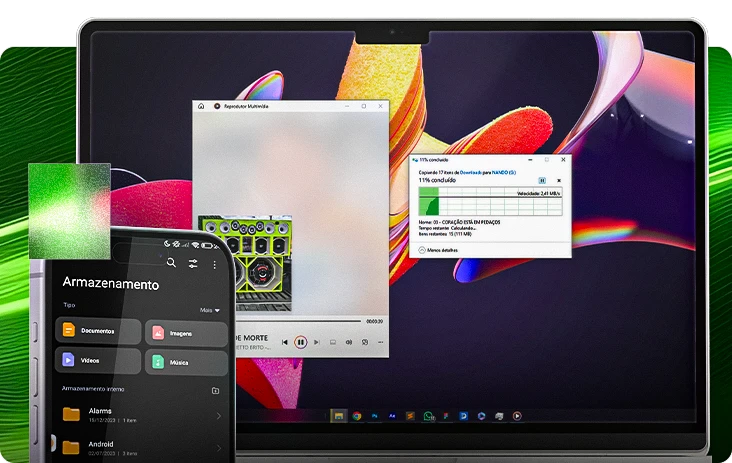Expand the Mais dropdown

point(207,310)
